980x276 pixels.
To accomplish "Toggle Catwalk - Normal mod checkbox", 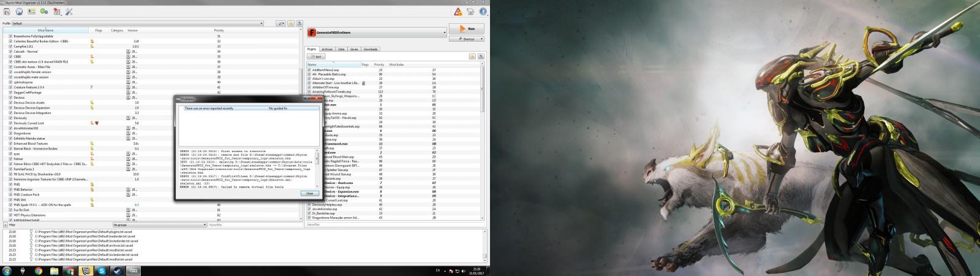I will pyautogui.click(x=10, y=52).
